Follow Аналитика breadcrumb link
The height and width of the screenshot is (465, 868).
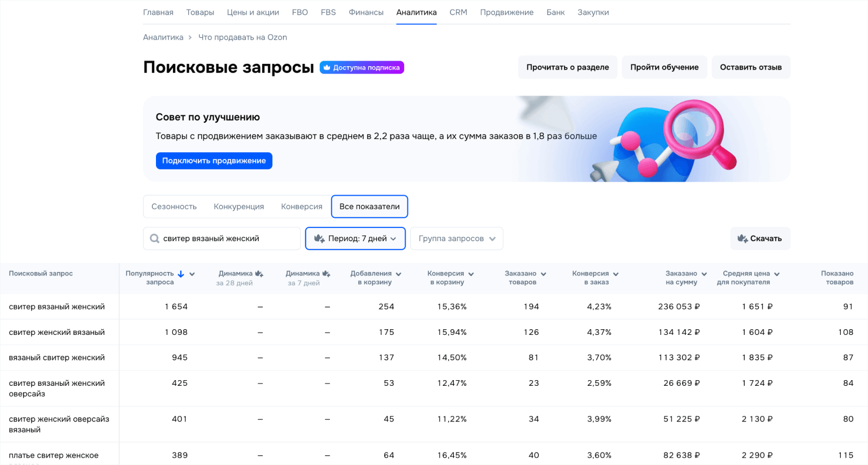(163, 37)
